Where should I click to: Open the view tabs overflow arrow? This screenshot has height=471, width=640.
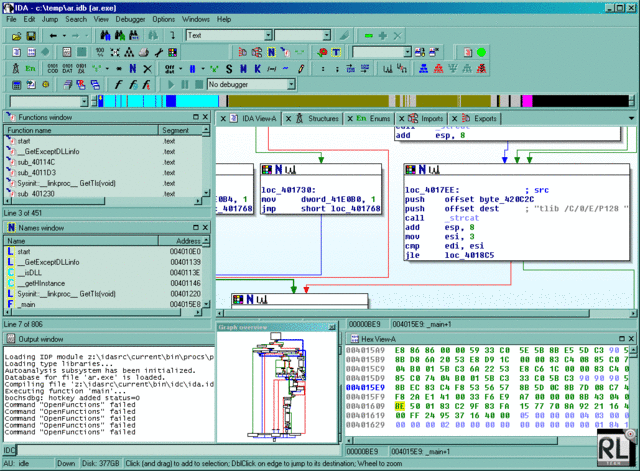(x=632, y=118)
